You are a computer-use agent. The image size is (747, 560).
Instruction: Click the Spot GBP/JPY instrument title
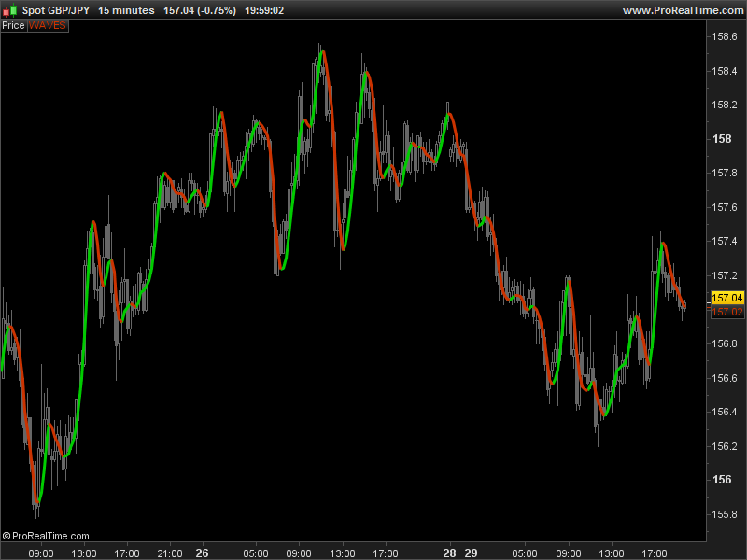click(x=56, y=10)
